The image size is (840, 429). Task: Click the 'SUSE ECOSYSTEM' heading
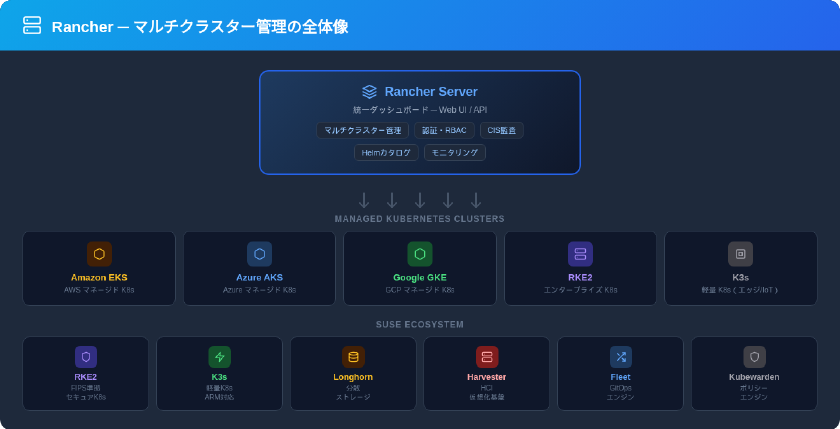pyautogui.click(x=419, y=325)
